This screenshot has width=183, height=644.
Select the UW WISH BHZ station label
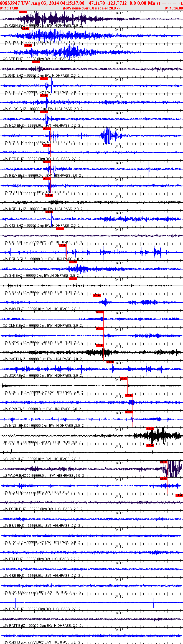[42, 26]
